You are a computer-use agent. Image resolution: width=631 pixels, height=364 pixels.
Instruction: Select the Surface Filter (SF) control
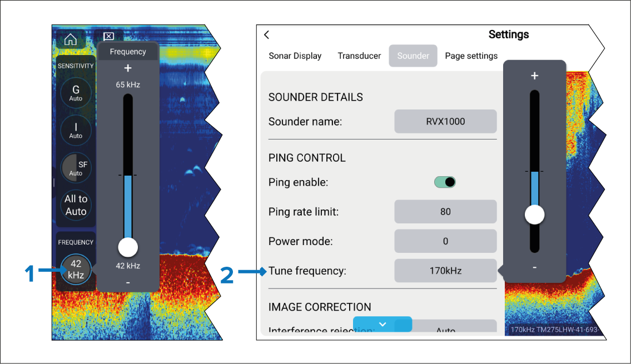(x=76, y=168)
